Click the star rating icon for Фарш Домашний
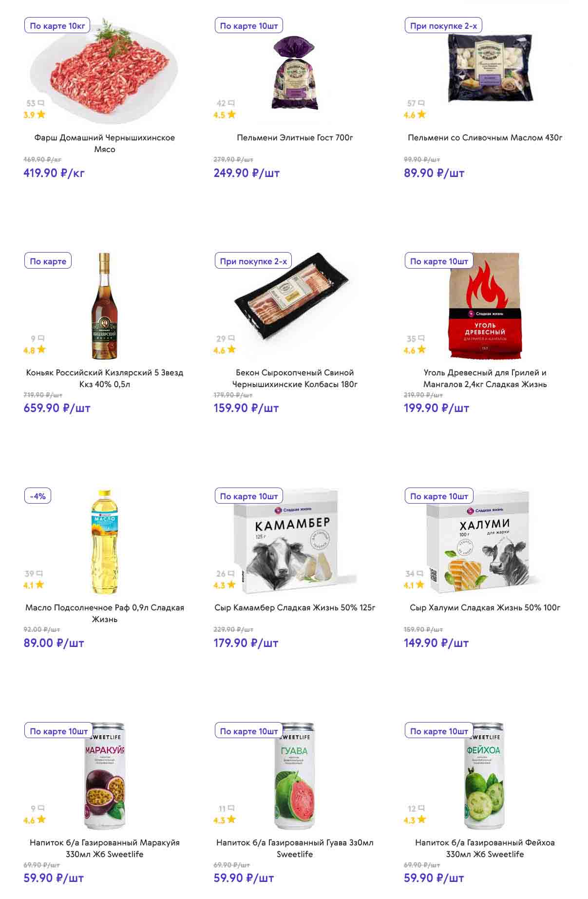Image resolution: width=588 pixels, height=899 pixels. [41, 115]
